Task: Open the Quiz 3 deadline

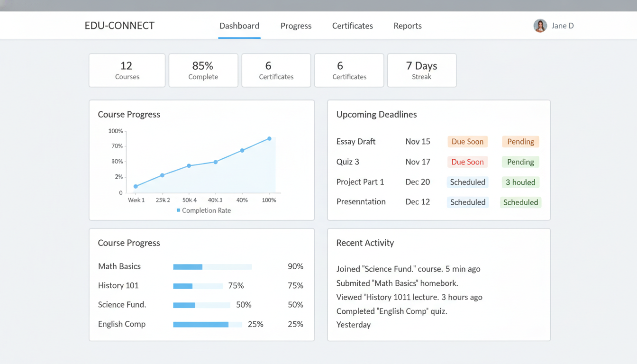Action: [348, 162]
